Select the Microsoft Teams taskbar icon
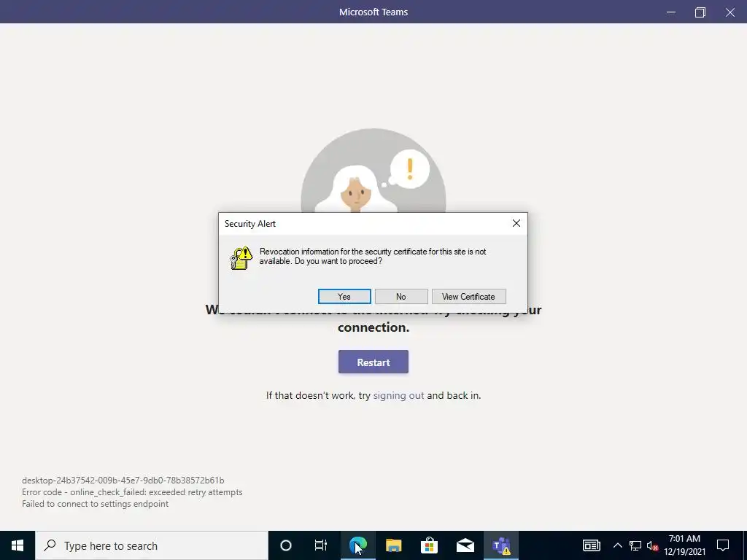 (x=501, y=545)
